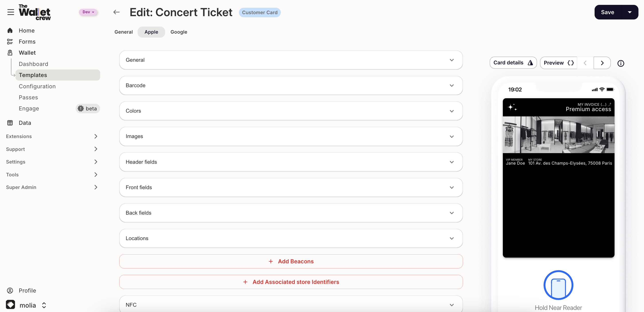Switch to the General tab
Image resolution: width=644 pixels, height=312 pixels.
coord(123,32)
